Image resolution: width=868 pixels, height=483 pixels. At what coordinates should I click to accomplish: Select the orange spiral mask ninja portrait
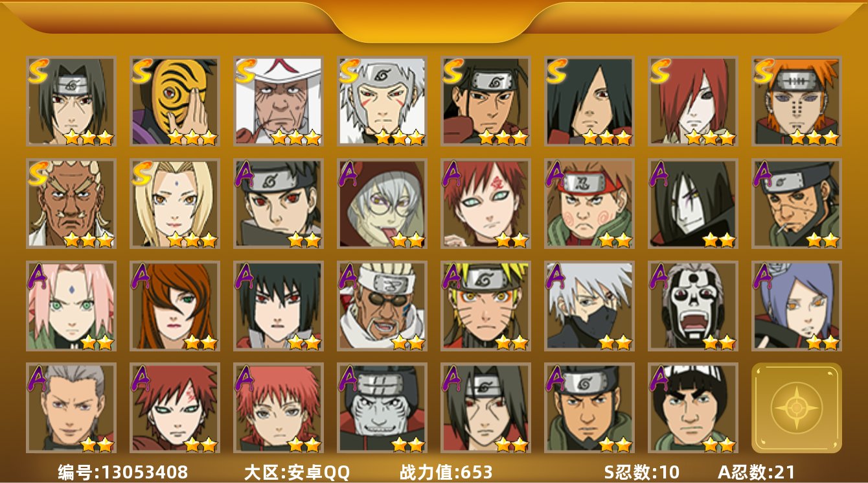[x=174, y=100]
